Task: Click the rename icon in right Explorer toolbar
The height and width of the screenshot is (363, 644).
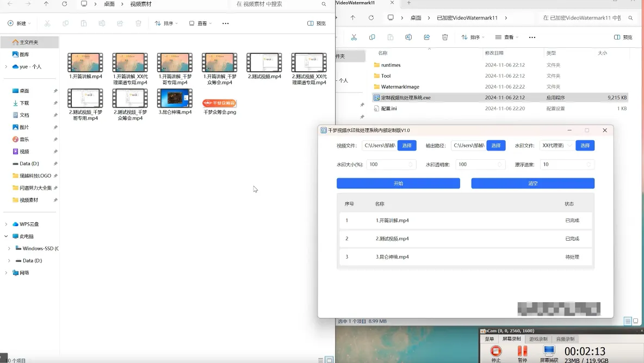Action: 408,37
